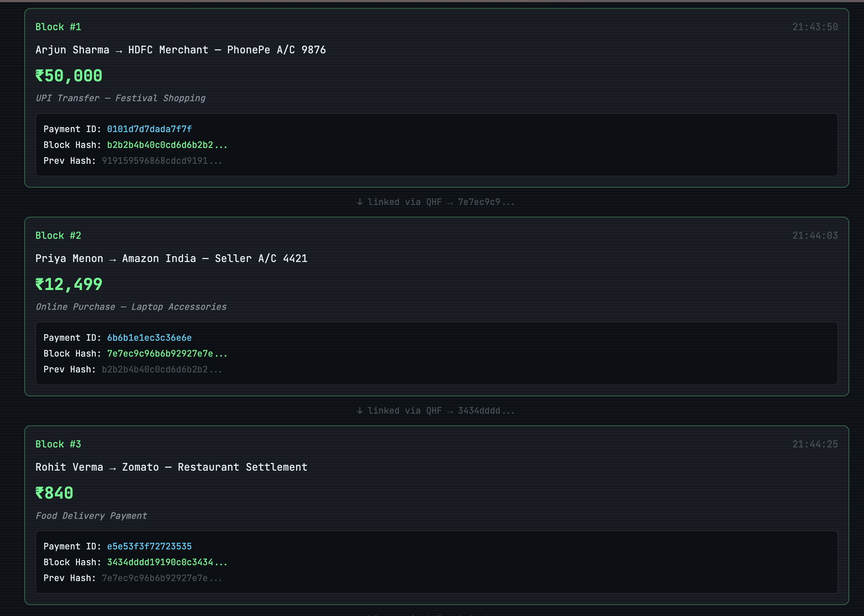The image size is (864, 616).
Task: Click UPI Transfer Festival Shopping description
Action: pyautogui.click(x=120, y=98)
